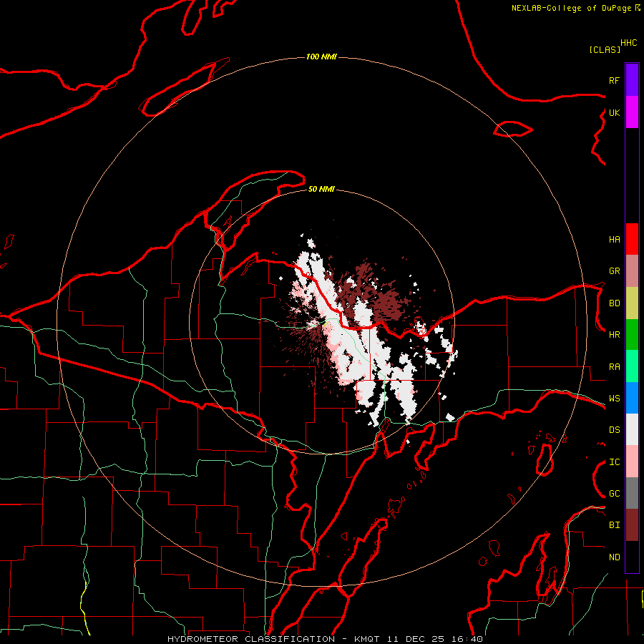Select the DS white legend swatch

pyautogui.click(x=632, y=429)
